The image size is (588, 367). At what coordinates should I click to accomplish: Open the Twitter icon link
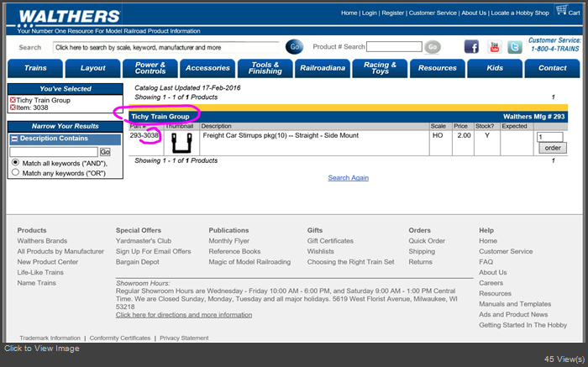[515, 47]
